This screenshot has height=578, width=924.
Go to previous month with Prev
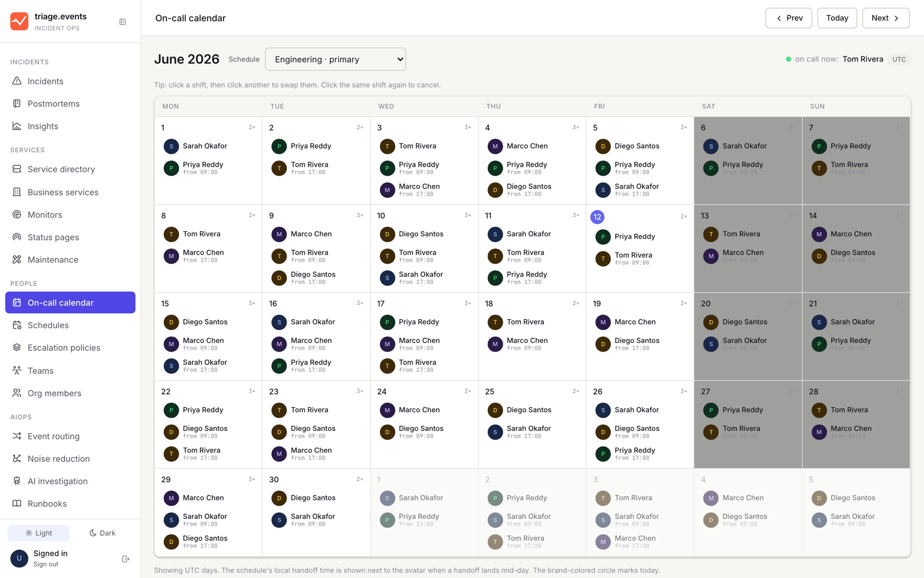coord(788,18)
